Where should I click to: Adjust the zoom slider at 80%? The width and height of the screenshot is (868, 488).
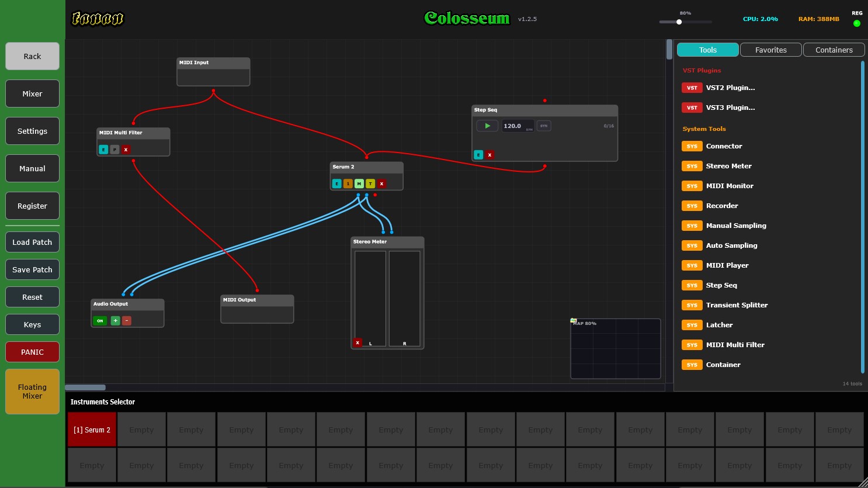pyautogui.click(x=685, y=22)
